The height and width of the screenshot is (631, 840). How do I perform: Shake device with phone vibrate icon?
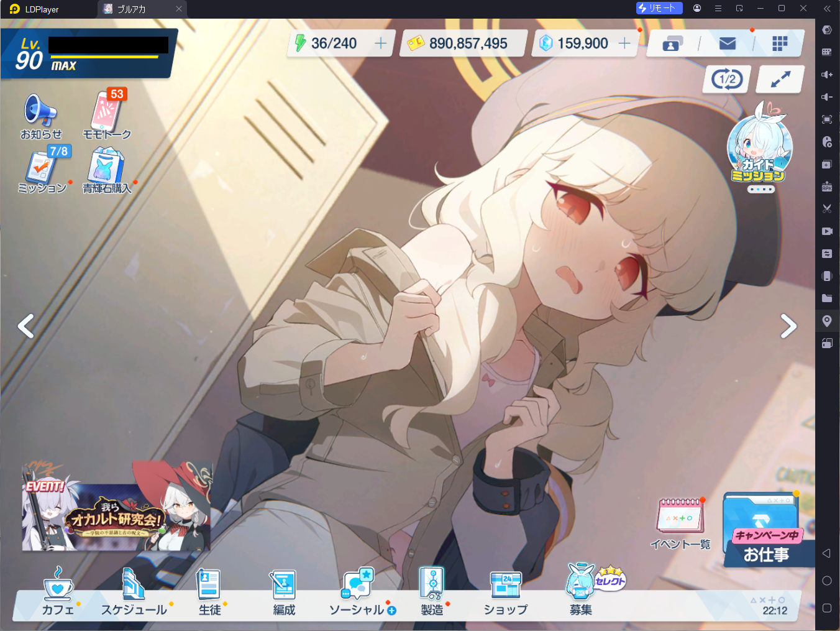[827, 276]
